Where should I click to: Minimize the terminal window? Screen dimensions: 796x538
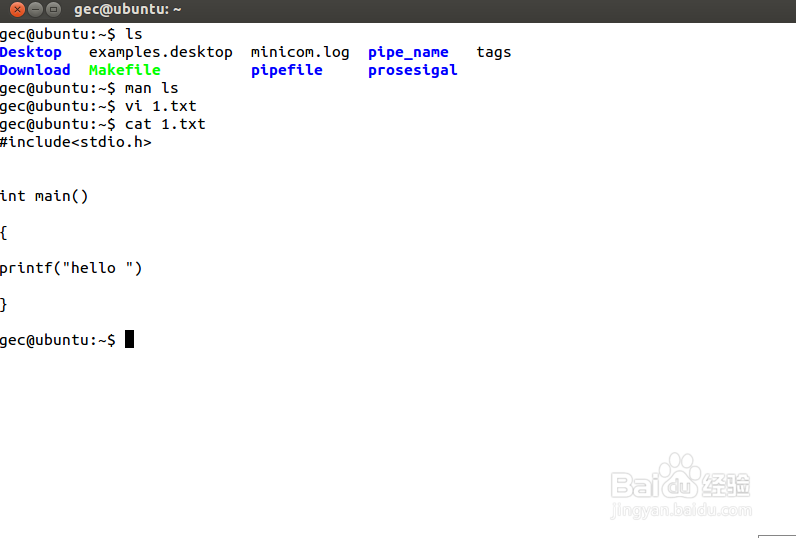(35, 10)
